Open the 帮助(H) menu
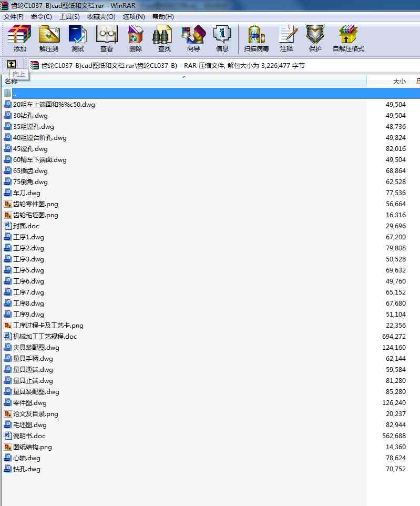Screen dimensions: 420x506 click(163, 17)
